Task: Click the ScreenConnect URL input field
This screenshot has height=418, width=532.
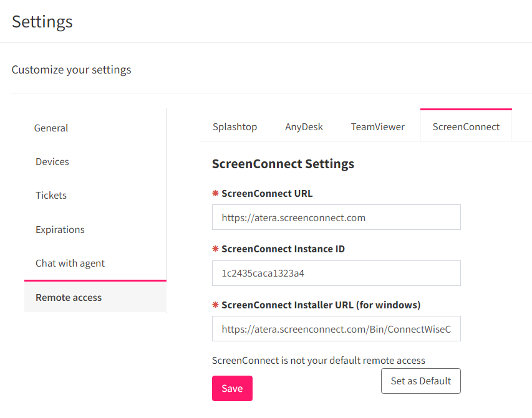Action: [x=336, y=217]
